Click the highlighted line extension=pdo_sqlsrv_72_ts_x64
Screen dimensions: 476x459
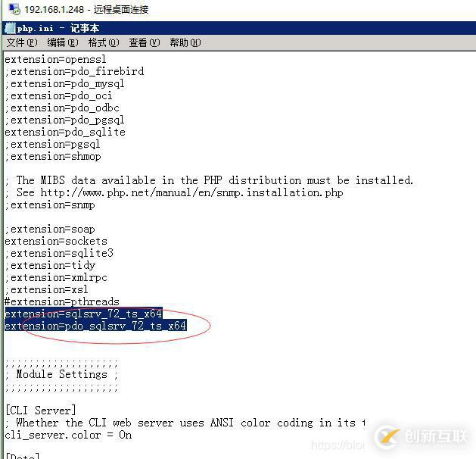point(95,326)
